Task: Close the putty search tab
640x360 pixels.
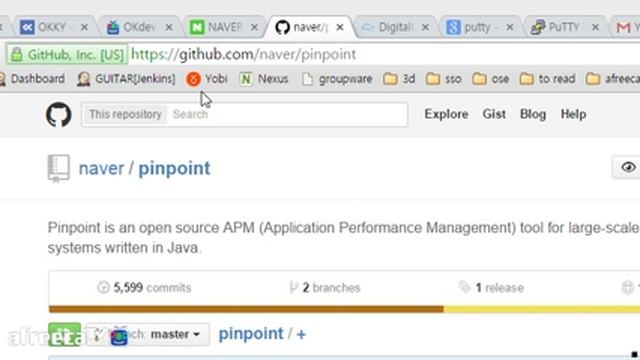Action: (510, 27)
